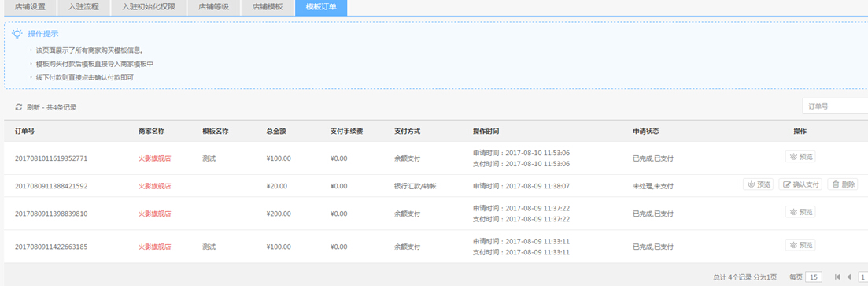Preview order 2017081011619352771 via 预览
868x286 pixels.
click(x=800, y=157)
